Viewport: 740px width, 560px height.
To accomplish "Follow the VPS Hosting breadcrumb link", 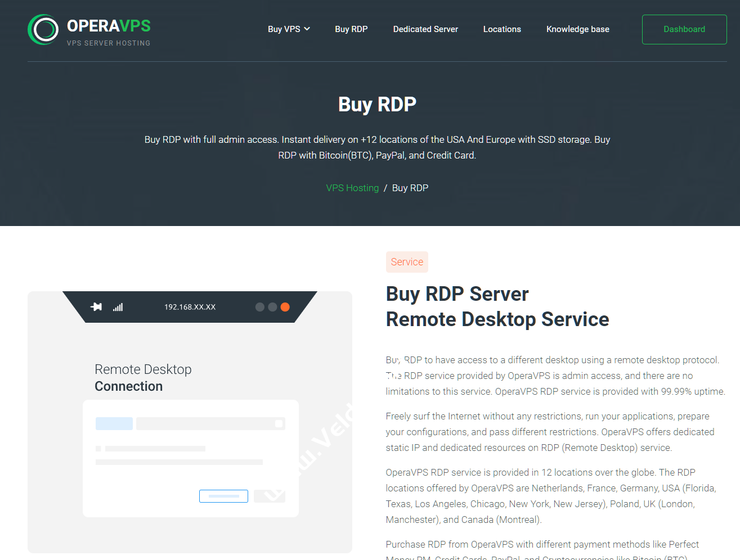I will click(x=352, y=188).
